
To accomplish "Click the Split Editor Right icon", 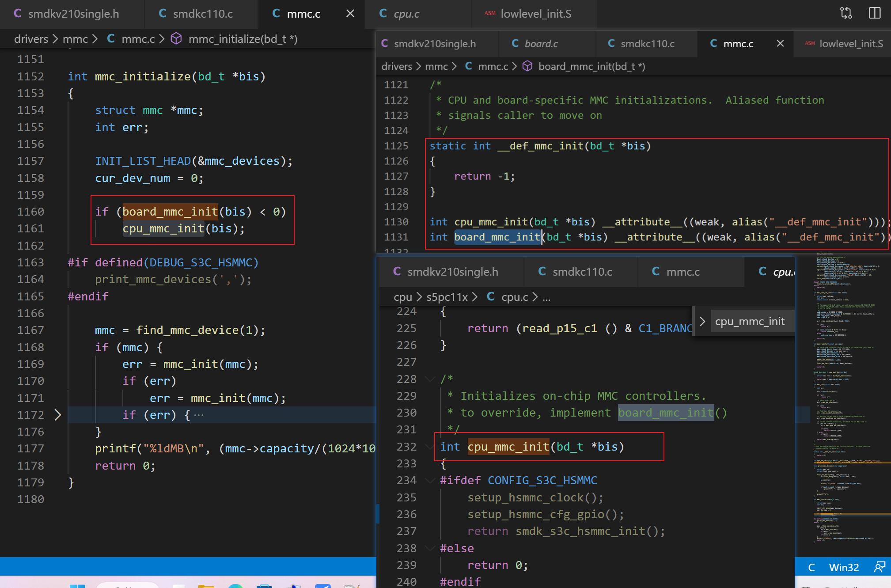I will (x=874, y=13).
